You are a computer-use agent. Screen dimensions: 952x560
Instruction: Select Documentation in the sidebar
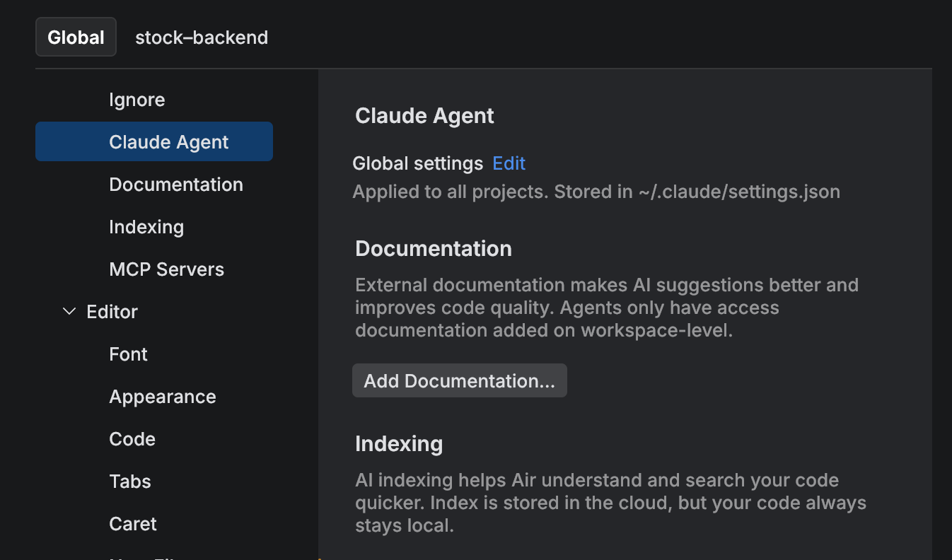[x=175, y=185]
